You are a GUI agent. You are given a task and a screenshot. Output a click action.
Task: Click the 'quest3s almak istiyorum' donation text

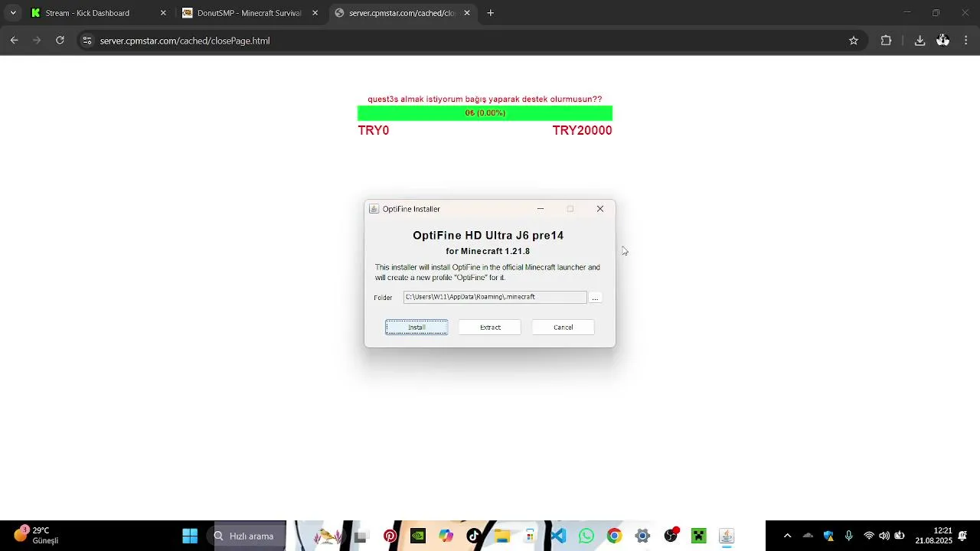(x=485, y=99)
